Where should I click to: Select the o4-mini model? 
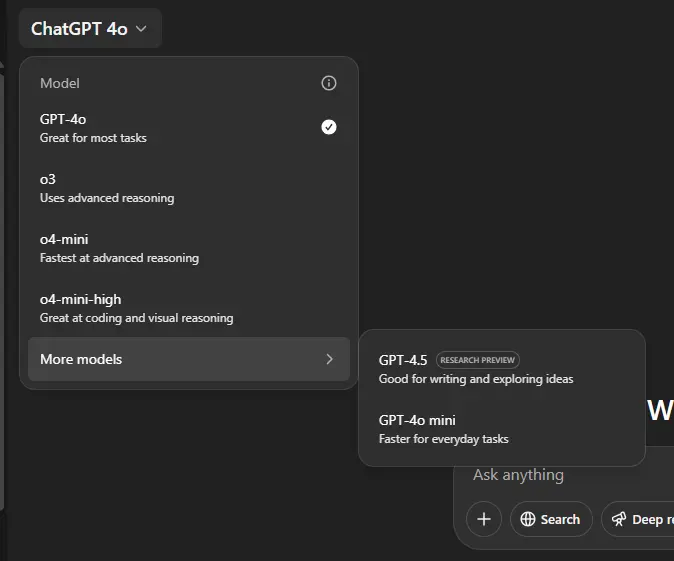click(189, 248)
